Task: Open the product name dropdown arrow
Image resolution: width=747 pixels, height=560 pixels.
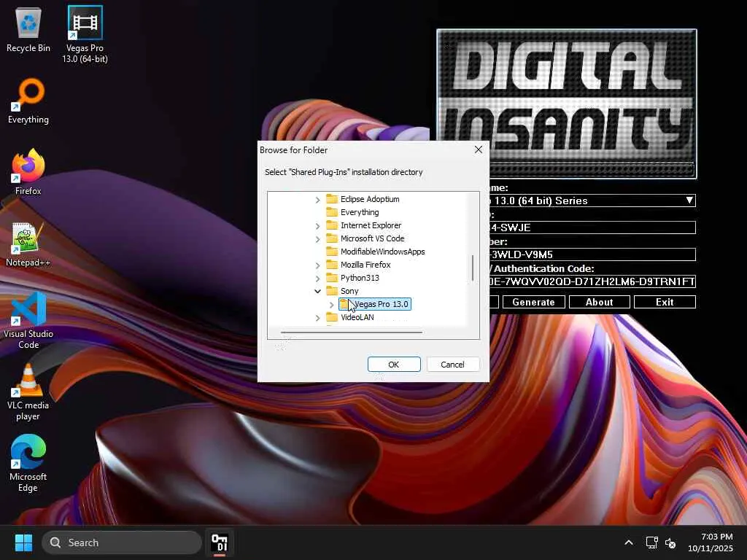Action: point(689,201)
